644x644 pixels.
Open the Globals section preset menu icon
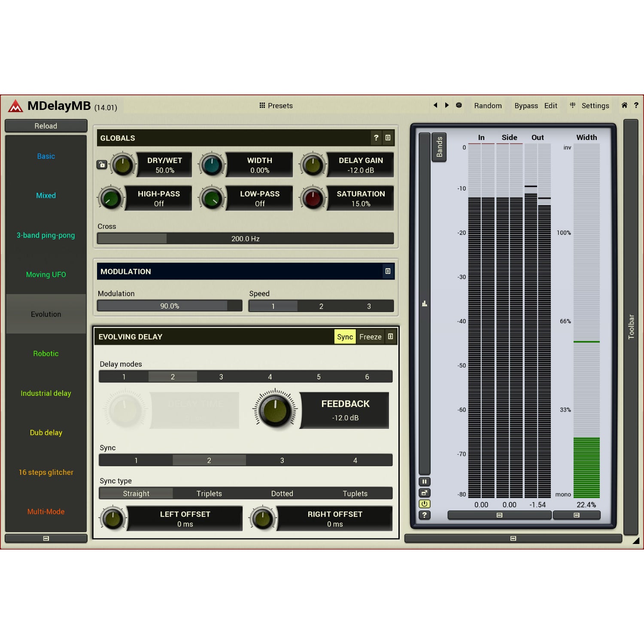(x=388, y=138)
